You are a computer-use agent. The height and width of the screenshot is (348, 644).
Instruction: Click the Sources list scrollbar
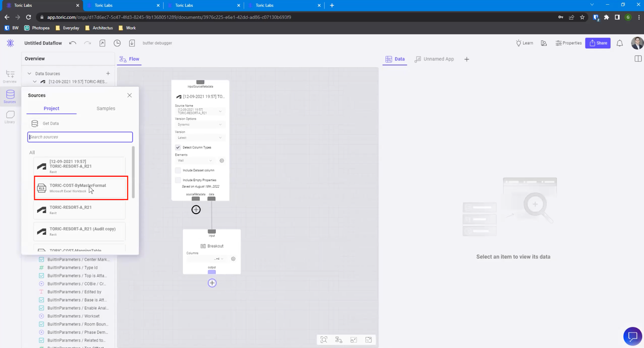click(133, 172)
